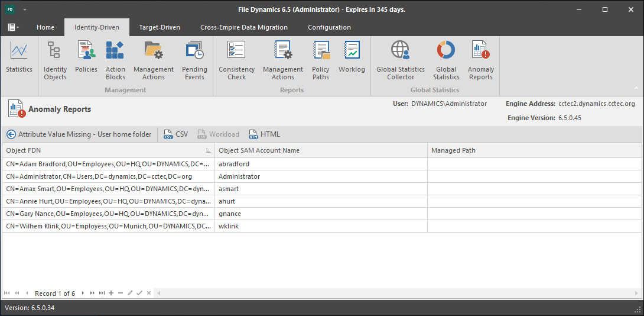644x316 pixels.
Task: Expand the quick access toolbar arrow
Action: [x=25, y=10]
